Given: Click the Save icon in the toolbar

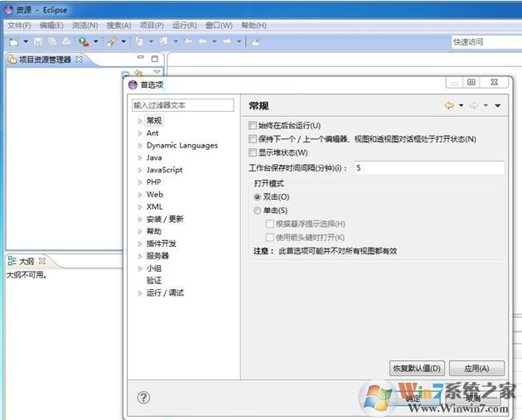Looking at the screenshot, I should [x=38, y=41].
